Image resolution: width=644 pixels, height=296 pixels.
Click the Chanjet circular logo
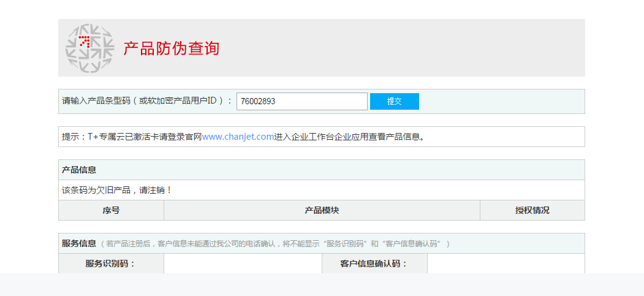[x=89, y=48]
